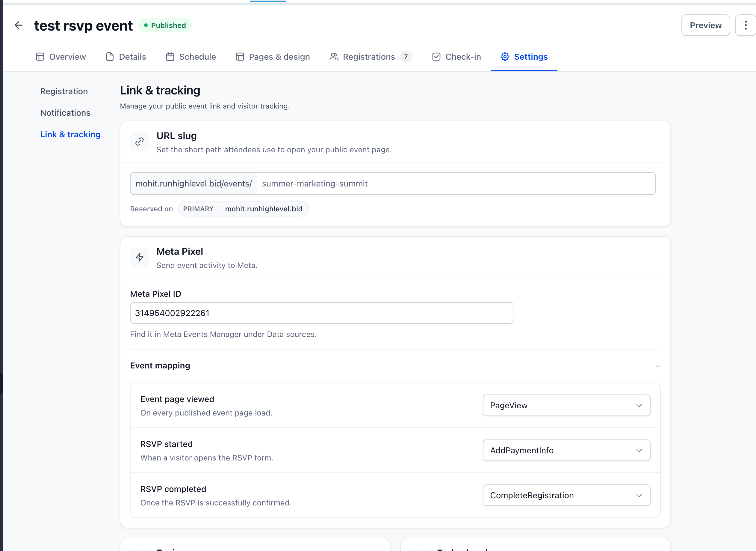Click the Preview button
The height and width of the screenshot is (551, 756).
[705, 25]
